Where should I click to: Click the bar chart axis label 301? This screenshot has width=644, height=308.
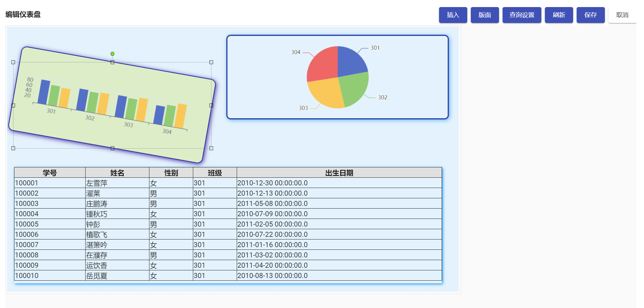51,111
